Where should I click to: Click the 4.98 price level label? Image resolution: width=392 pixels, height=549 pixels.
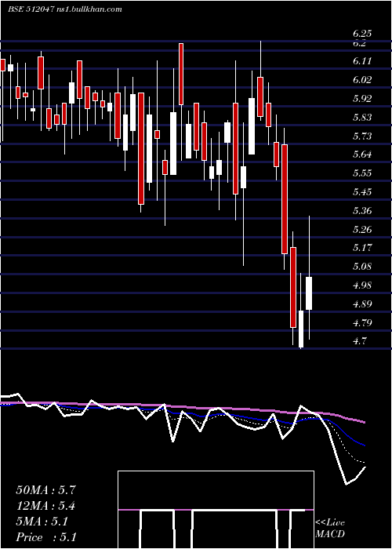tap(362, 285)
